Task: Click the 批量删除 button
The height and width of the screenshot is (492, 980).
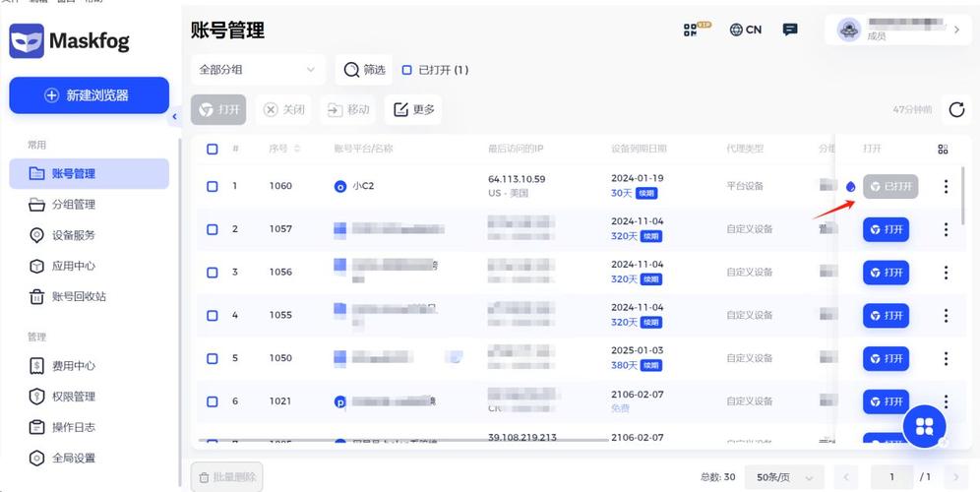Action: tap(227, 477)
